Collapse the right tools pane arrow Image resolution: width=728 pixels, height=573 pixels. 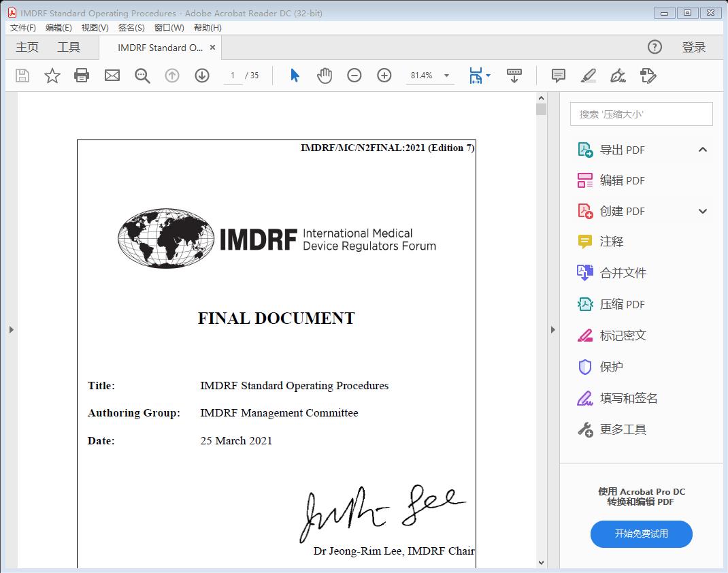tap(552, 329)
